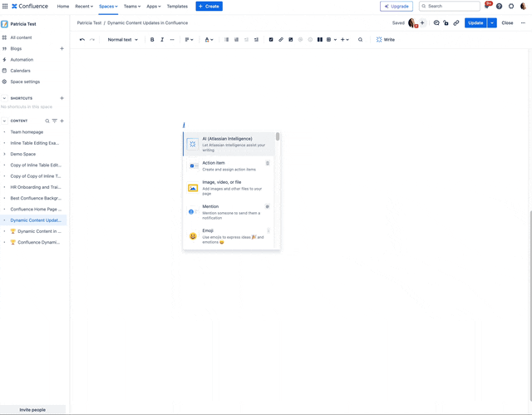
Task: Copy the page link
Action: click(x=456, y=22)
